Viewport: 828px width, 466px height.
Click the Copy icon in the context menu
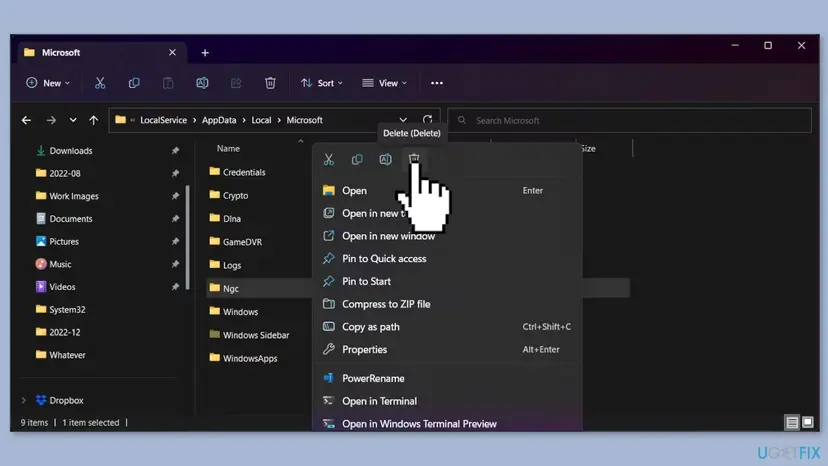click(357, 159)
